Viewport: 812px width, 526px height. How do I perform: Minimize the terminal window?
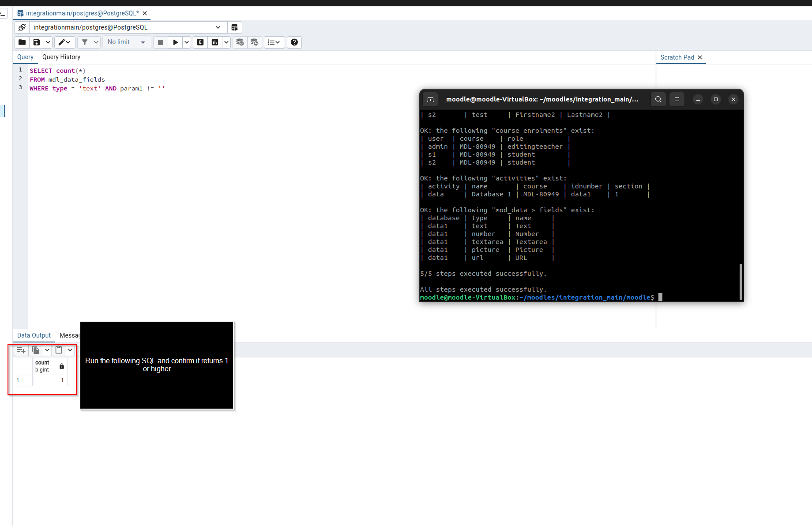pos(698,99)
